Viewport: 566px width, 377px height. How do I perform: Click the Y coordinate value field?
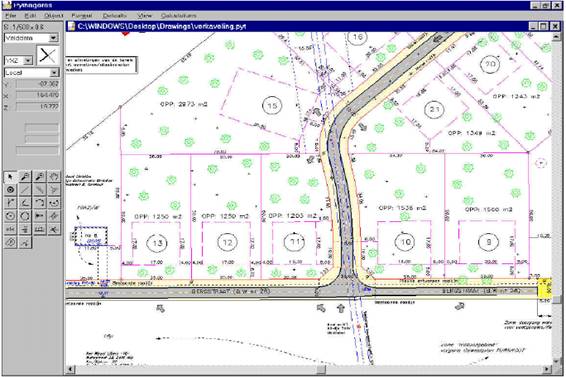click(38, 84)
